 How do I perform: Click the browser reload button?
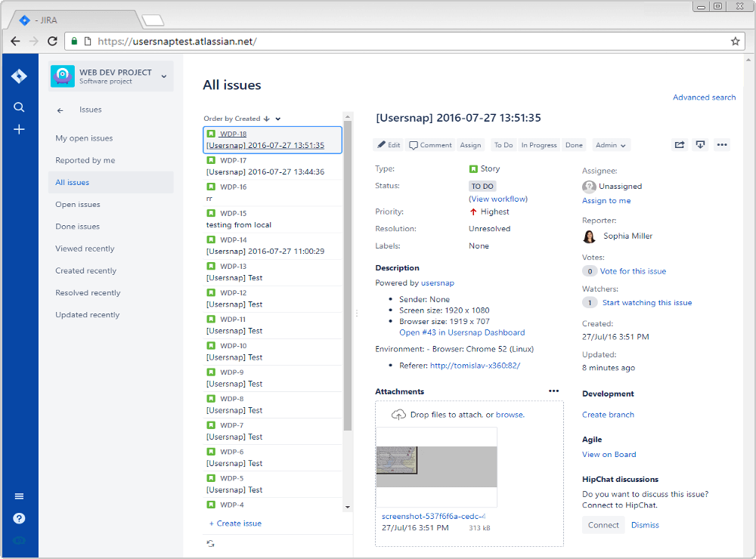53,42
